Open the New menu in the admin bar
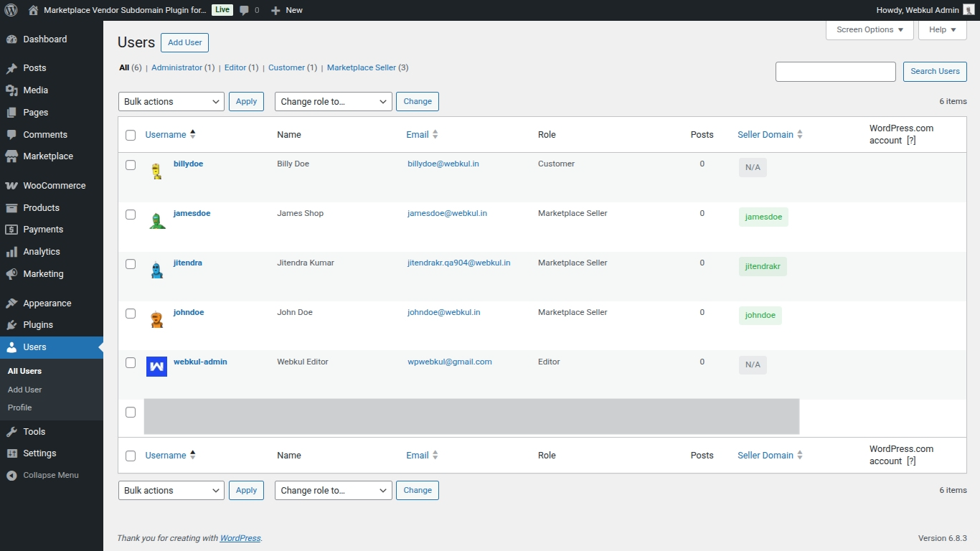Viewport: 980px width, 551px height. click(286, 10)
